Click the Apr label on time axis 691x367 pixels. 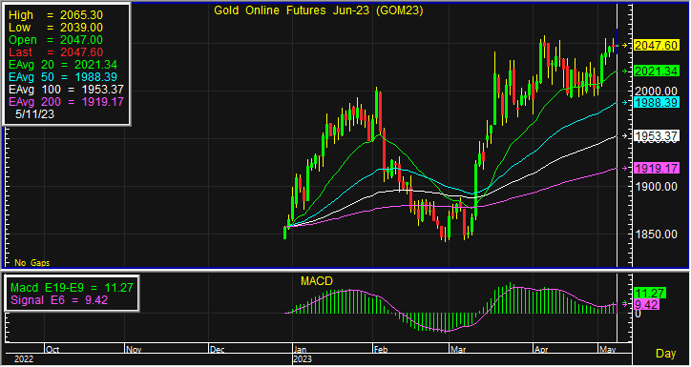click(x=541, y=349)
